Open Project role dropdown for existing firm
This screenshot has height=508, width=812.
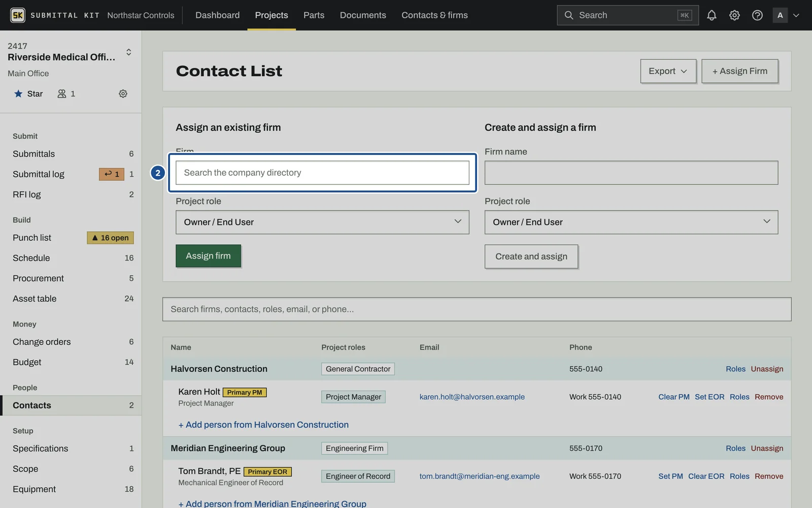[x=322, y=223]
